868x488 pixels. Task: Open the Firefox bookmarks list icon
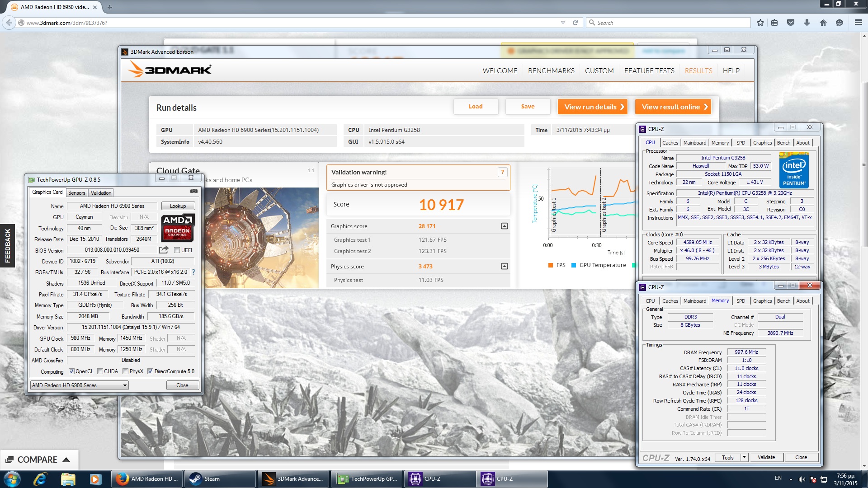(x=774, y=23)
